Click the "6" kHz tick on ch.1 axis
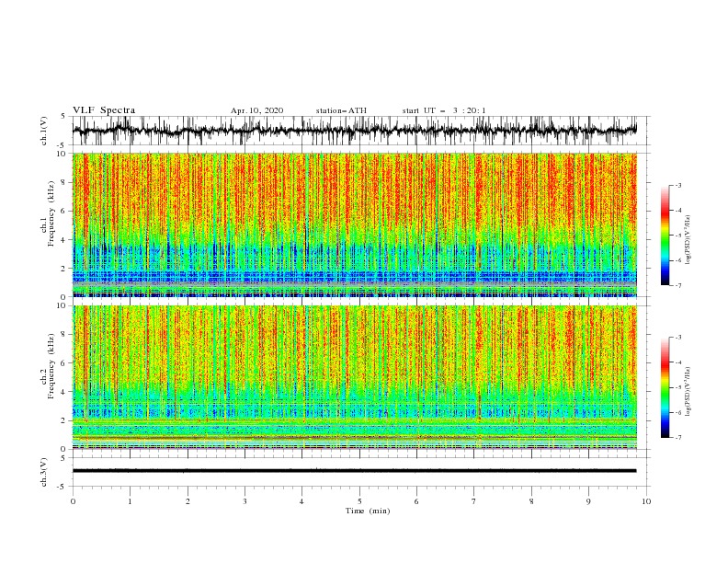The image size is (728, 563). pos(64,212)
